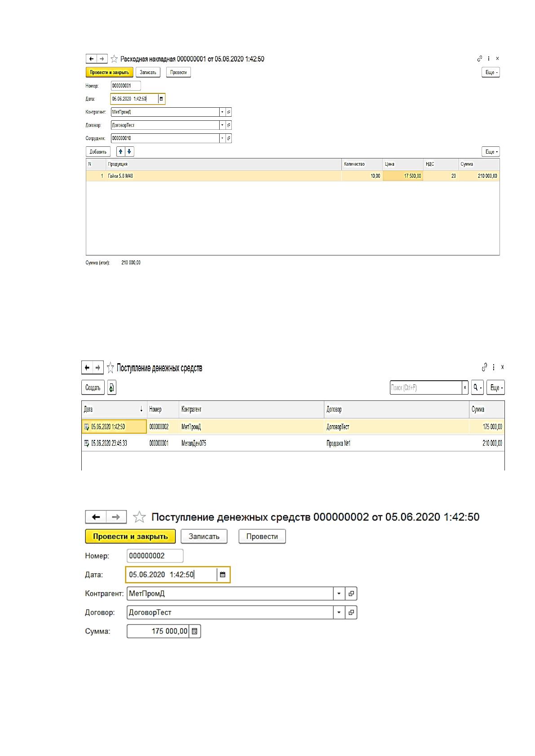
Task: Open the calculator icon in the Сумма field
Action: pyautogui.click(x=195, y=631)
